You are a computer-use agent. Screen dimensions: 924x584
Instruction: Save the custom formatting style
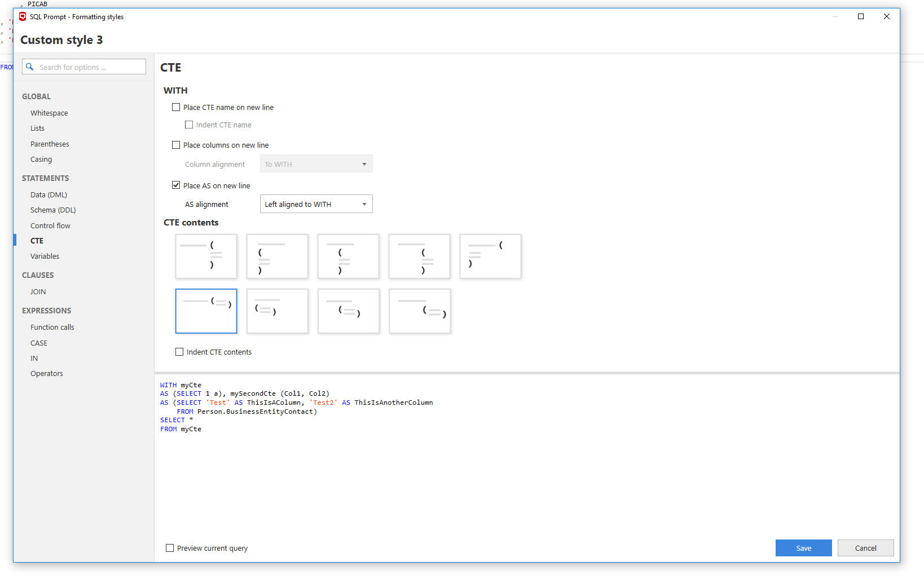coord(803,548)
